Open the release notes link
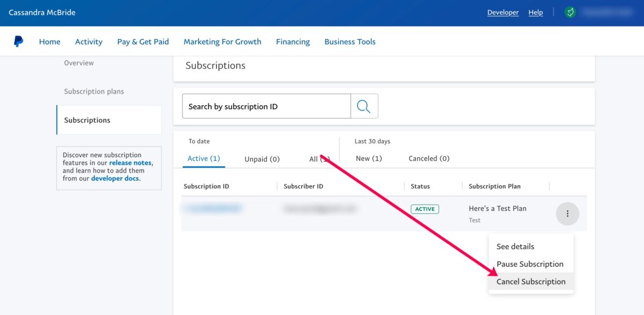This screenshot has width=644, height=315. point(130,163)
